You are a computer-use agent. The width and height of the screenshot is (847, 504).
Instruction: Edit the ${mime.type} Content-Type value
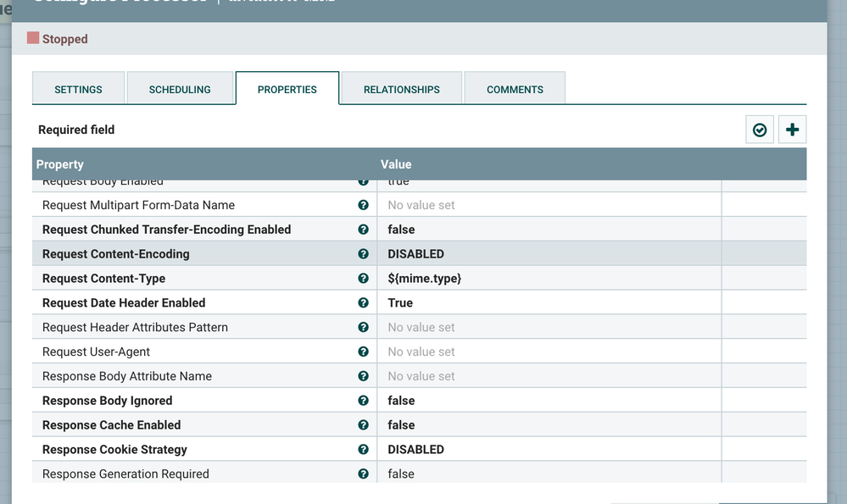click(x=549, y=279)
